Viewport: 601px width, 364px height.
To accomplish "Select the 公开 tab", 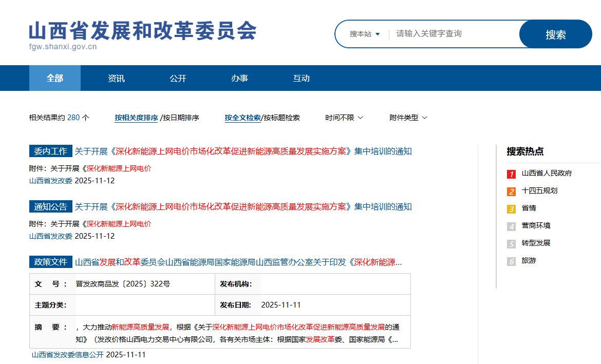I will click(x=178, y=78).
